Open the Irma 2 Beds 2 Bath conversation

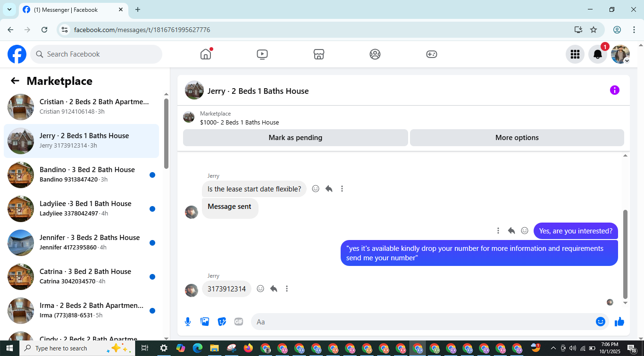81,311
